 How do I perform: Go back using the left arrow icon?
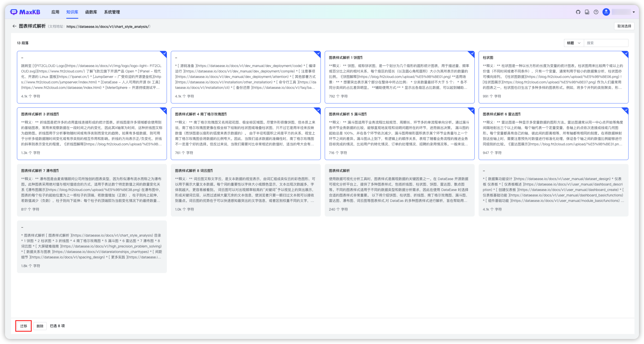pyautogui.click(x=14, y=26)
